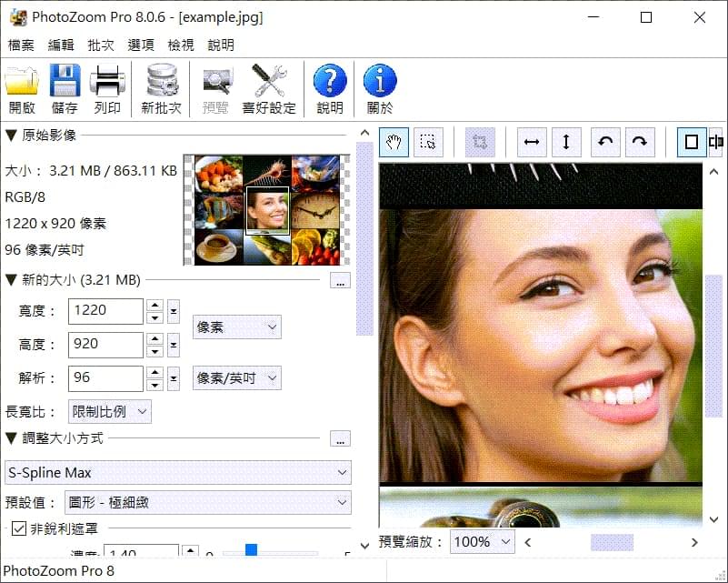Enable single preview view mode

point(691,142)
